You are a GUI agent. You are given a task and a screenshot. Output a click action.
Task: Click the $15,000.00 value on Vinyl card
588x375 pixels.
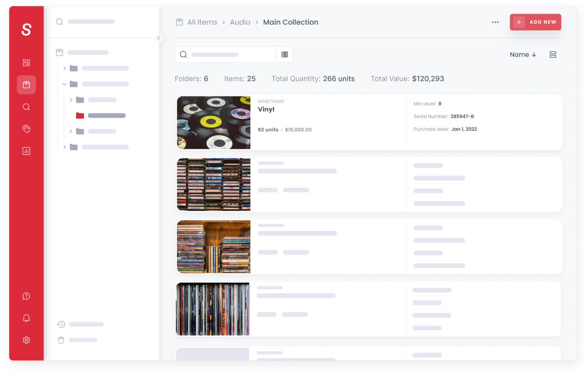click(298, 130)
